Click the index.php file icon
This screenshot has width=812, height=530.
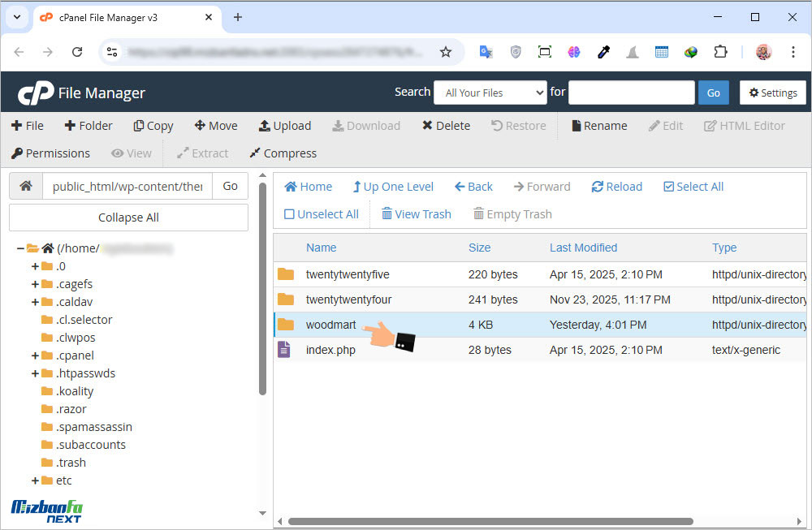(x=284, y=350)
